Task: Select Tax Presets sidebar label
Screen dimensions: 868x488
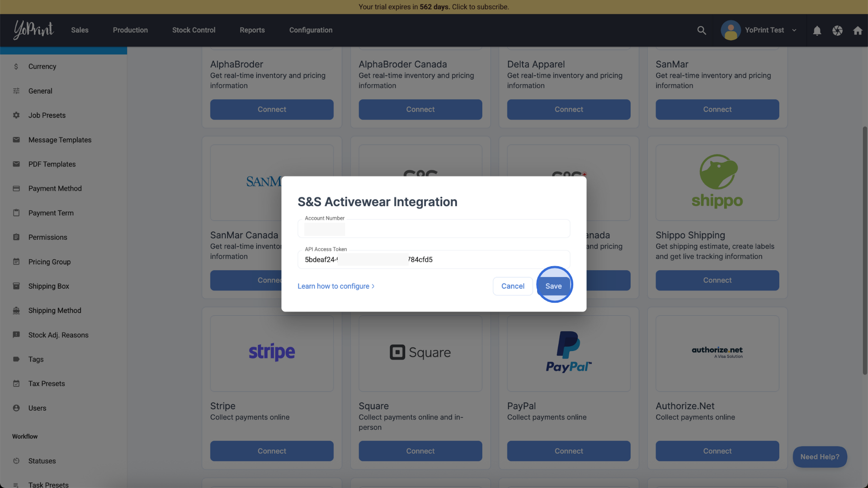Action: tap(47, 384)
